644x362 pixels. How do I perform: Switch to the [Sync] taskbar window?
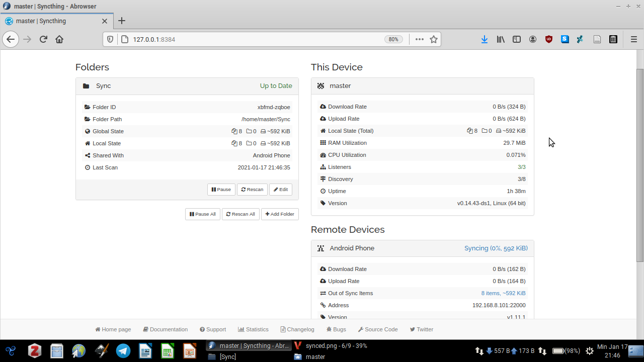click(x=248, y=356)
